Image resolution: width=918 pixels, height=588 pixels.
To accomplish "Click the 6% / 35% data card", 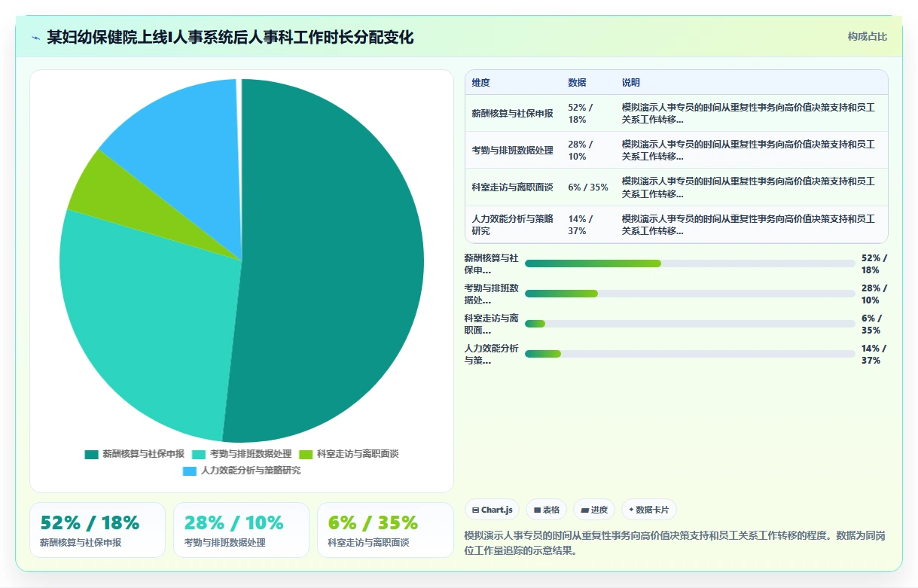I will click(386, 530).
